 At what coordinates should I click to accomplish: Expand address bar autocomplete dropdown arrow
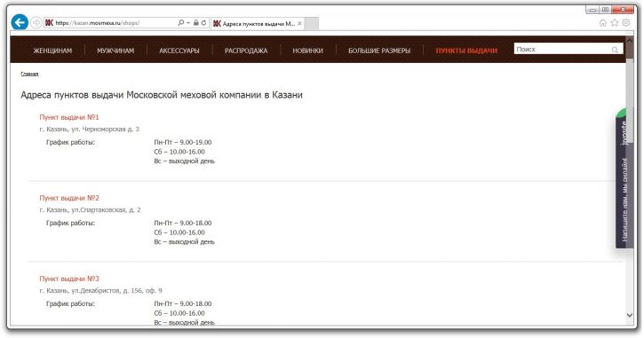click(188, 23)
